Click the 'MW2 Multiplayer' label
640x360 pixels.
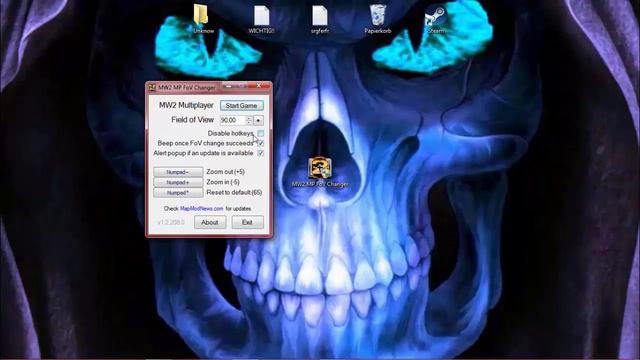(186, 105)
